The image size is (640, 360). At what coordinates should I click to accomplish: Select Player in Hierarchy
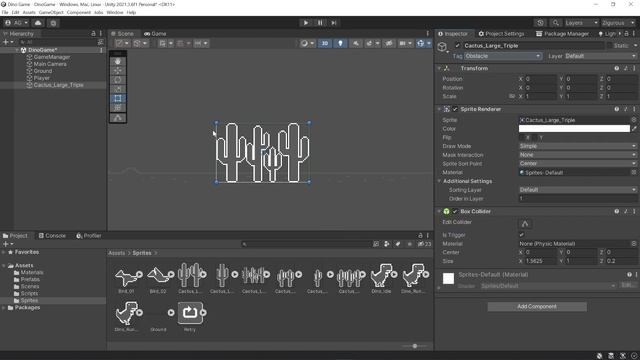pyautogui.click(x=41, y=78)
